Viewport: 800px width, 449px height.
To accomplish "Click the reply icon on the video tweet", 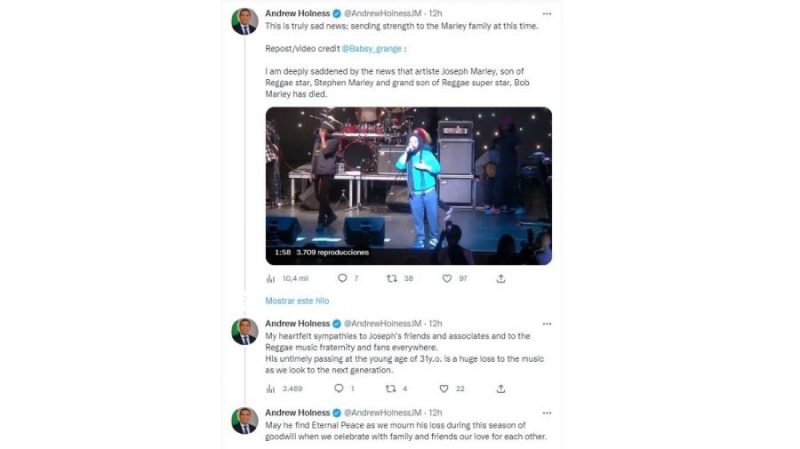I will coord(342,278).
